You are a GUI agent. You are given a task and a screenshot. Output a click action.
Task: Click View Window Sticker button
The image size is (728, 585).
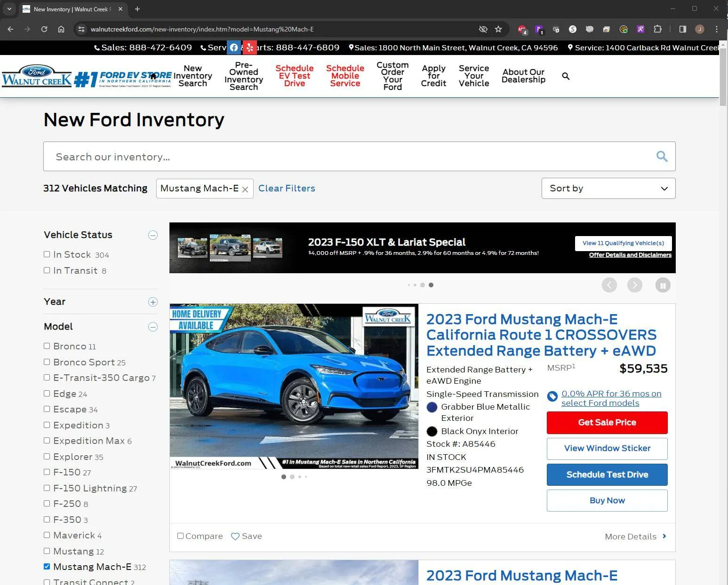(607, 449)
